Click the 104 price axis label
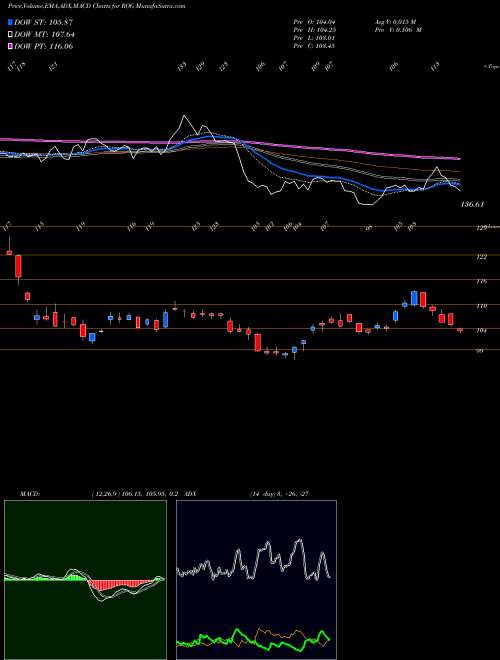This screenshot has height=660, width=500. (x=481, y=330)
